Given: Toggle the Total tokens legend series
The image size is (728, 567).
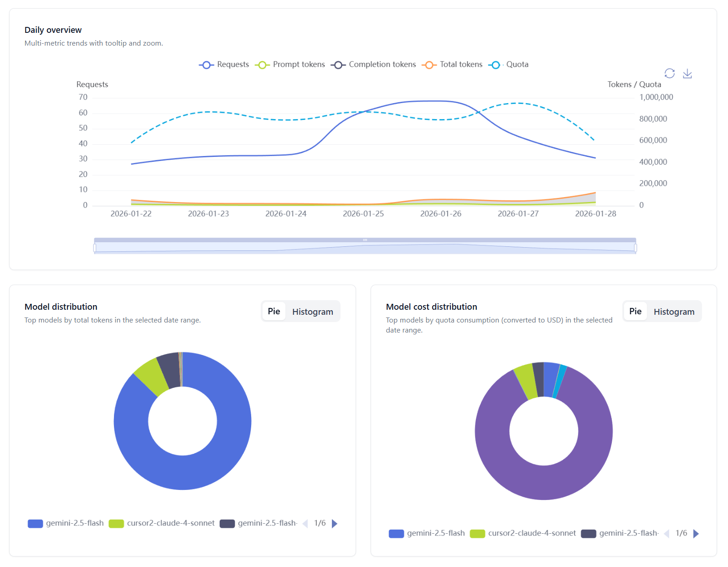Looking at the screenshot, I should click(x=452, y=65).
